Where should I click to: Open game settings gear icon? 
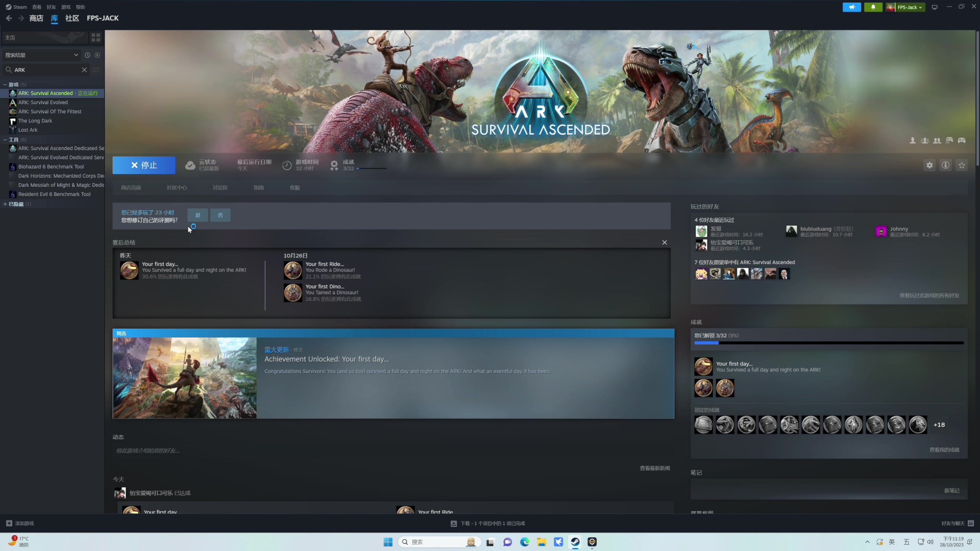[929, 165]
